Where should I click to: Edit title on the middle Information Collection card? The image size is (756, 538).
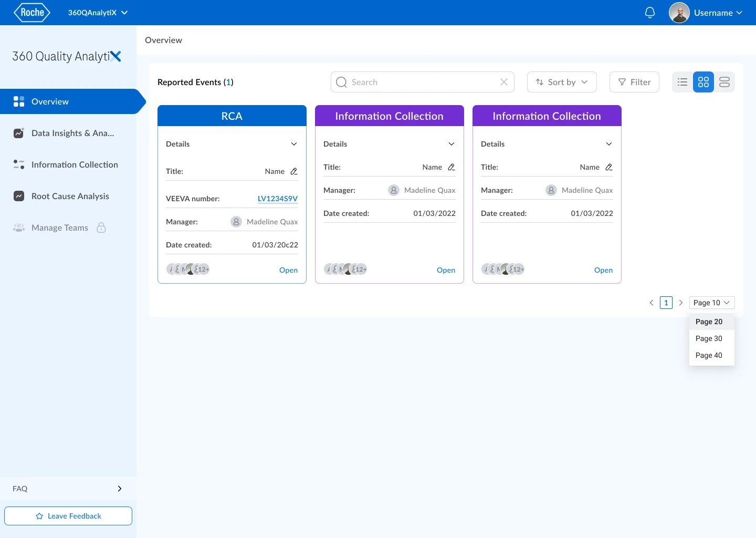[451, 167]
